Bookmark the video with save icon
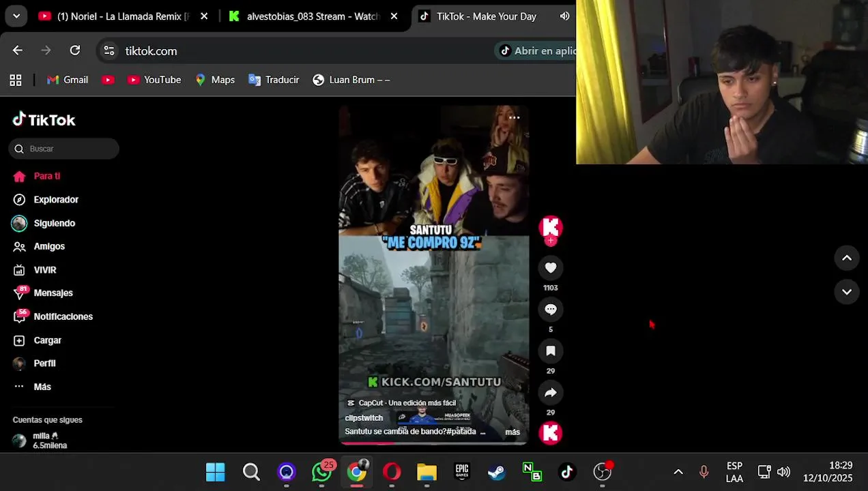 (551, 351)
